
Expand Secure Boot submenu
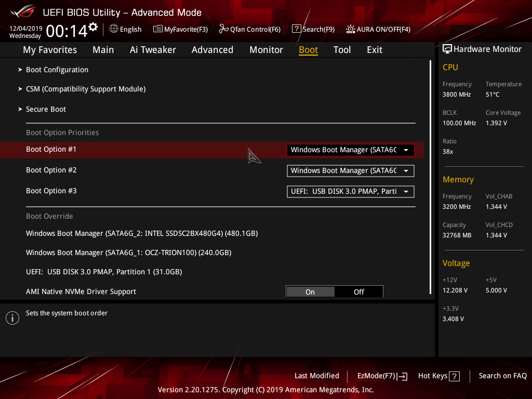click(46, 109)
